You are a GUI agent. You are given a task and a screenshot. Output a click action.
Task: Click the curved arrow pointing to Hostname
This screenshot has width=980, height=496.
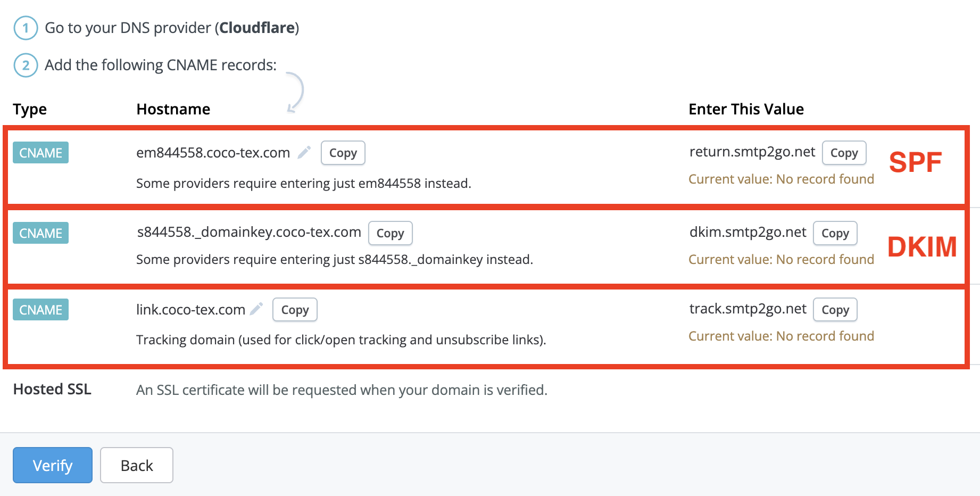click(296, 92)
